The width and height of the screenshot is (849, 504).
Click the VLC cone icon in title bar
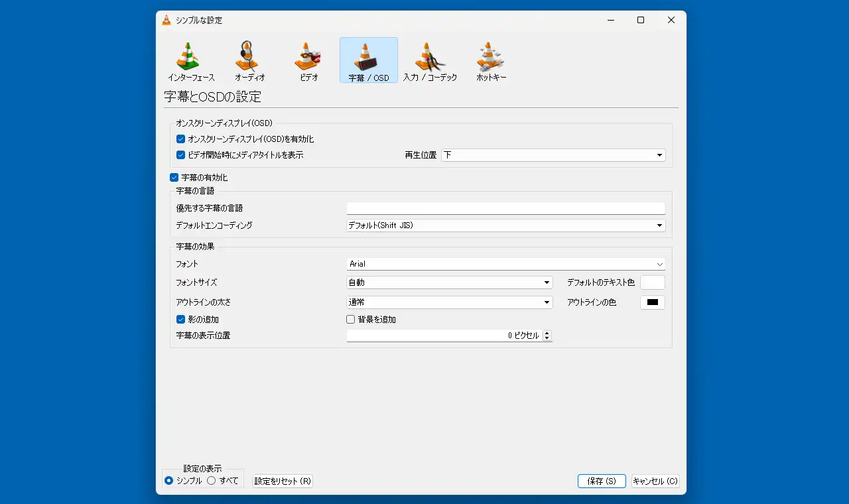[x=166, y=20]
